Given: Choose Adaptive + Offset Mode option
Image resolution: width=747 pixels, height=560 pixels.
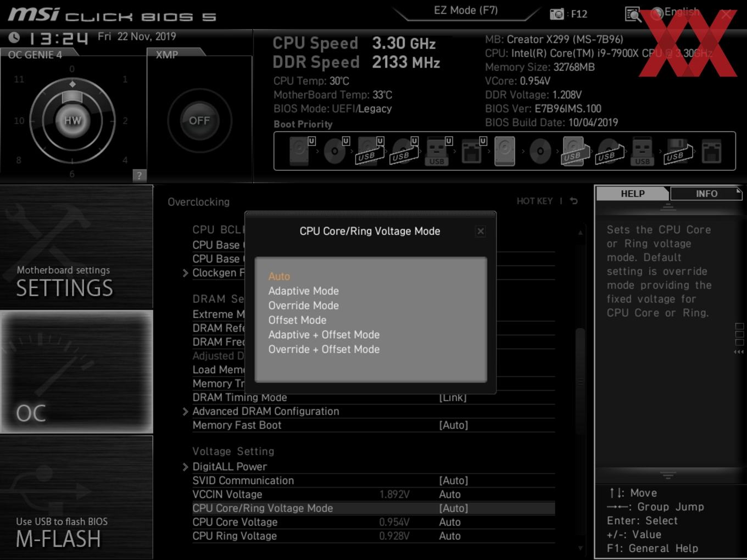Looking at the screenshot, I should point(324,335).
